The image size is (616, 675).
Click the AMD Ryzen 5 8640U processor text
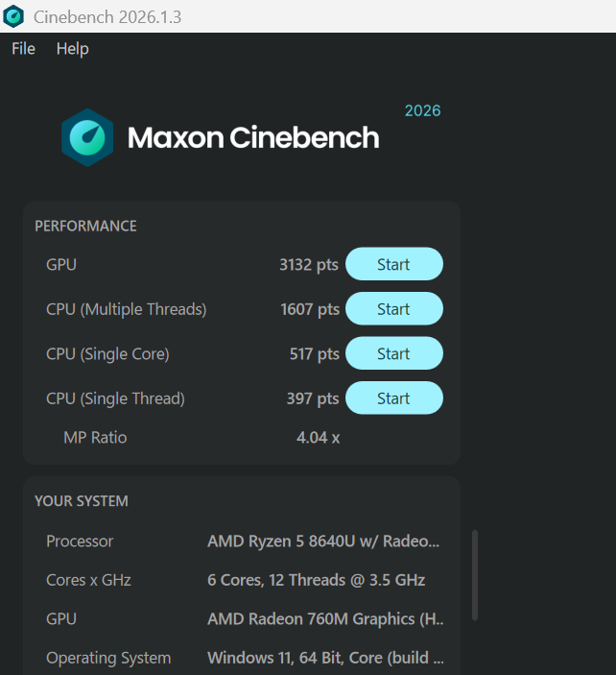click(x=323, y=542)
